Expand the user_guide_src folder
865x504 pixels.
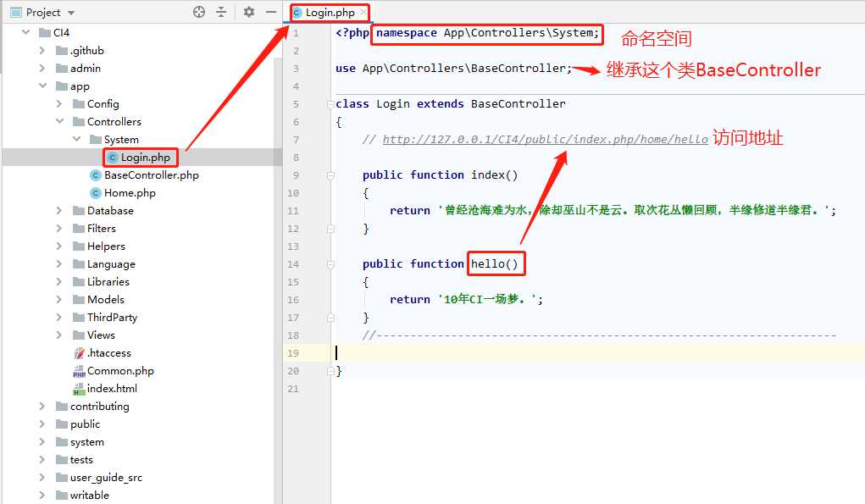[42, 478]
